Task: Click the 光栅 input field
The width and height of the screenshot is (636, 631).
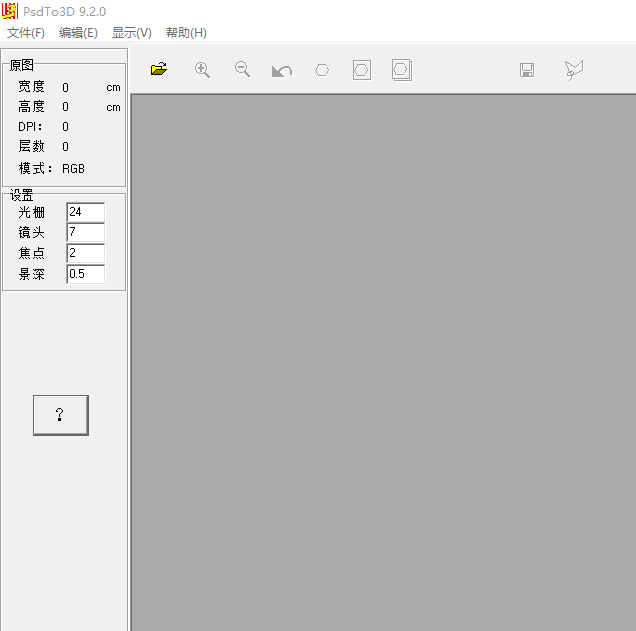Action: (85, 212)
